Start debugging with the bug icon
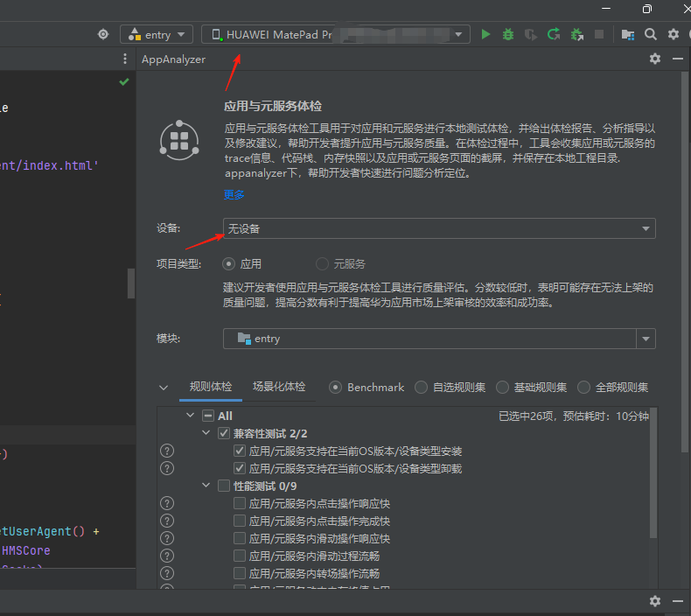The width and height of the screenshot is (691, 616). click(508, 34)
